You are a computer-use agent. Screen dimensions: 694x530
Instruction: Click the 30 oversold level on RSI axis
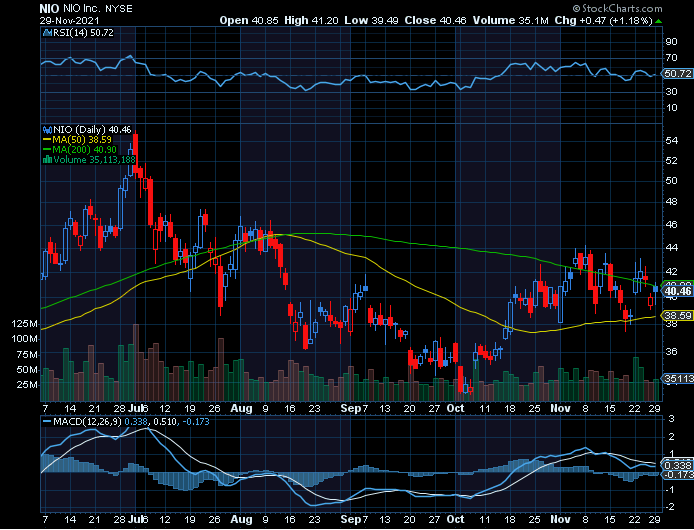(671, 92)
